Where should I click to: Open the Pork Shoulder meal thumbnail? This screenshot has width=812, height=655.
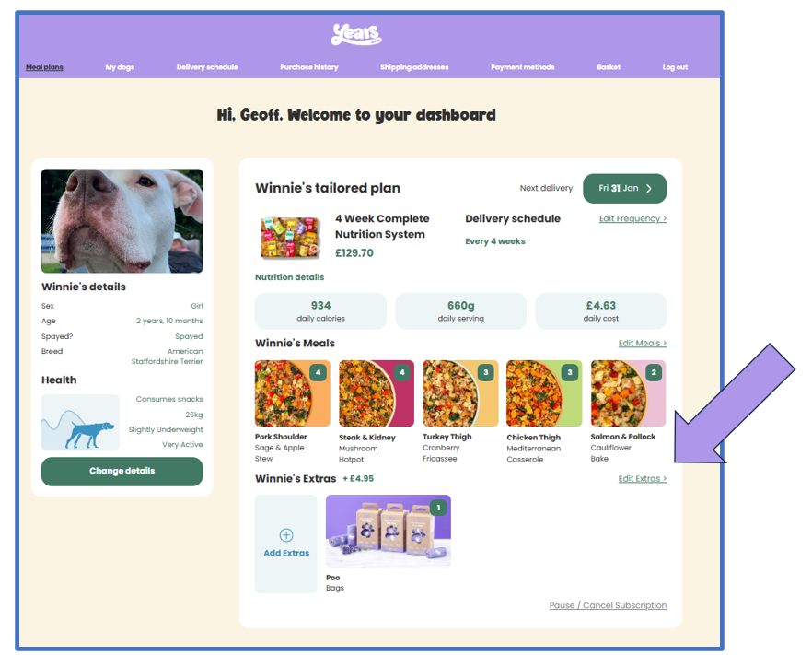click(x=292, y=393)
